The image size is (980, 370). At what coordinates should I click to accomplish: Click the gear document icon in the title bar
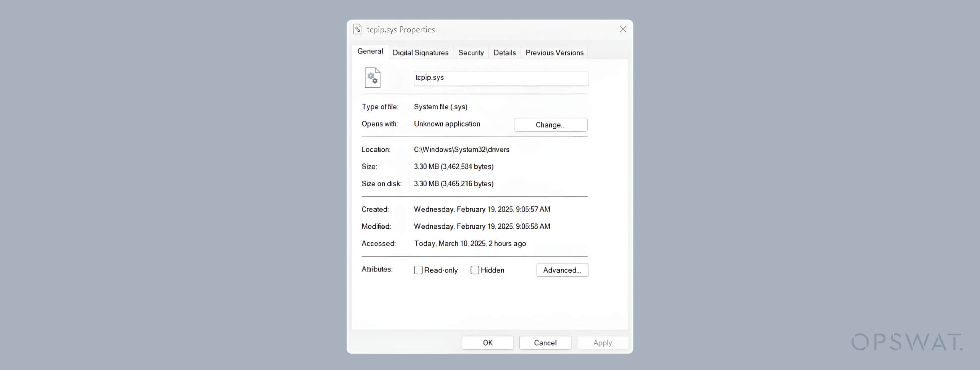click(x=358, y=29)
